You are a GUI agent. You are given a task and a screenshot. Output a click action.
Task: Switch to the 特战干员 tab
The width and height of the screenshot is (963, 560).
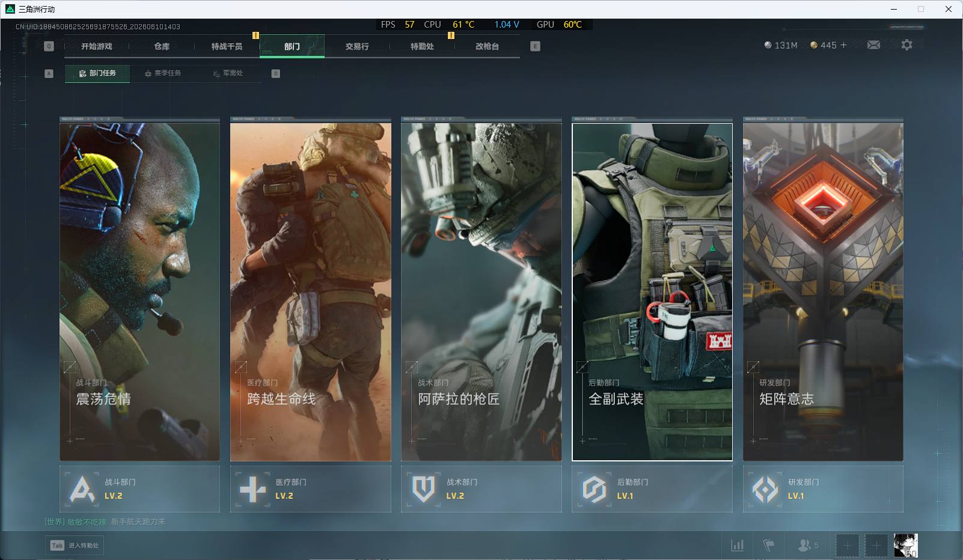(x=227, y=46)
